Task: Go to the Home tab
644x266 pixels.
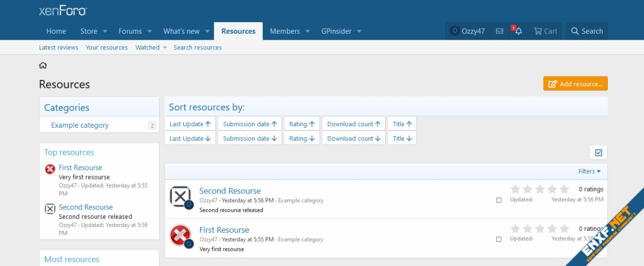Action: (x=56, y=31)
